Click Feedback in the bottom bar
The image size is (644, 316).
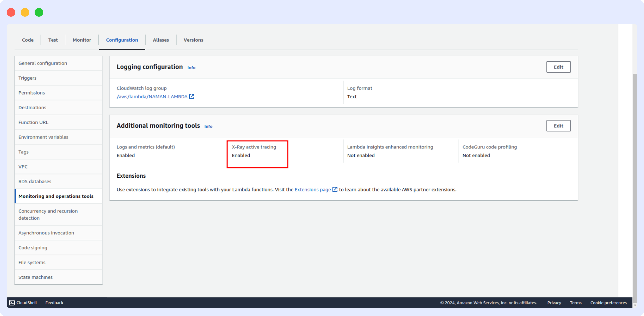[x=54, y=303]
